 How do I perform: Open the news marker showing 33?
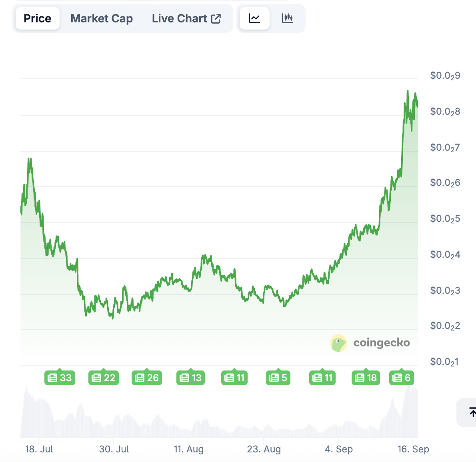[x=60, y=378]
